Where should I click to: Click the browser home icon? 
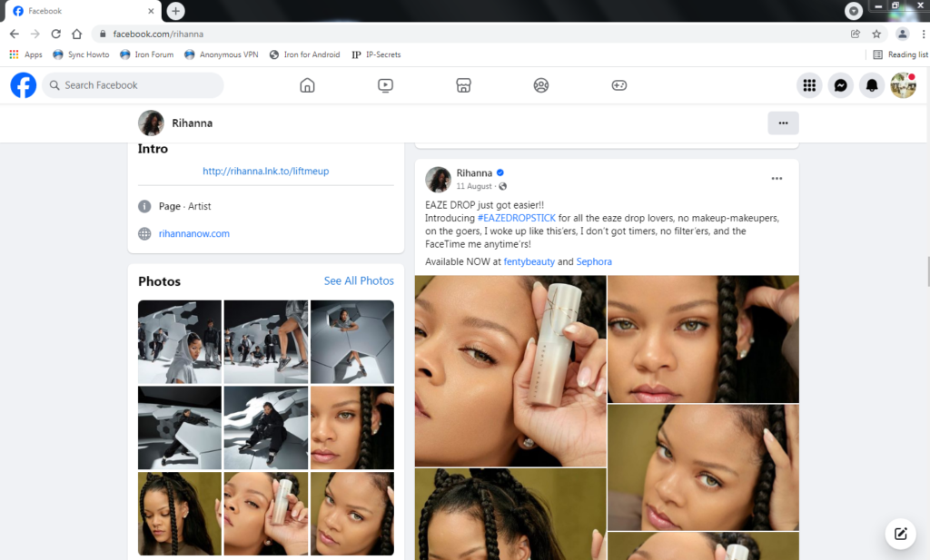(x=76, y=34)
